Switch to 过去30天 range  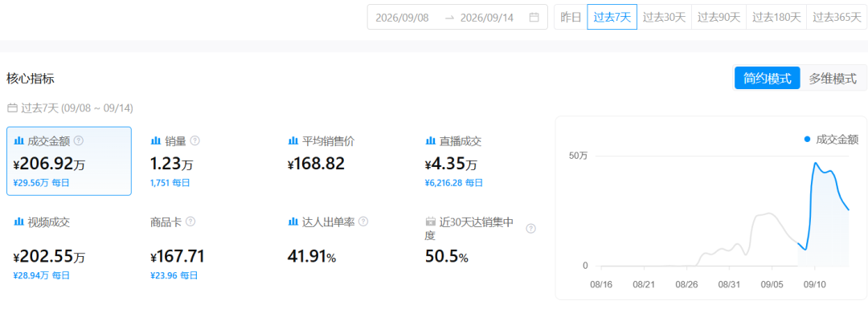[665, 17]
